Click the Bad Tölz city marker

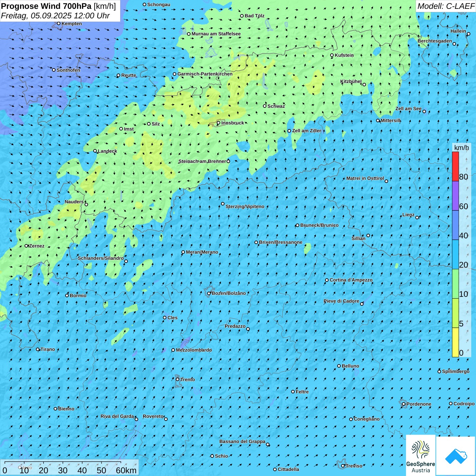pyautogui.click(x=242, y=16)
